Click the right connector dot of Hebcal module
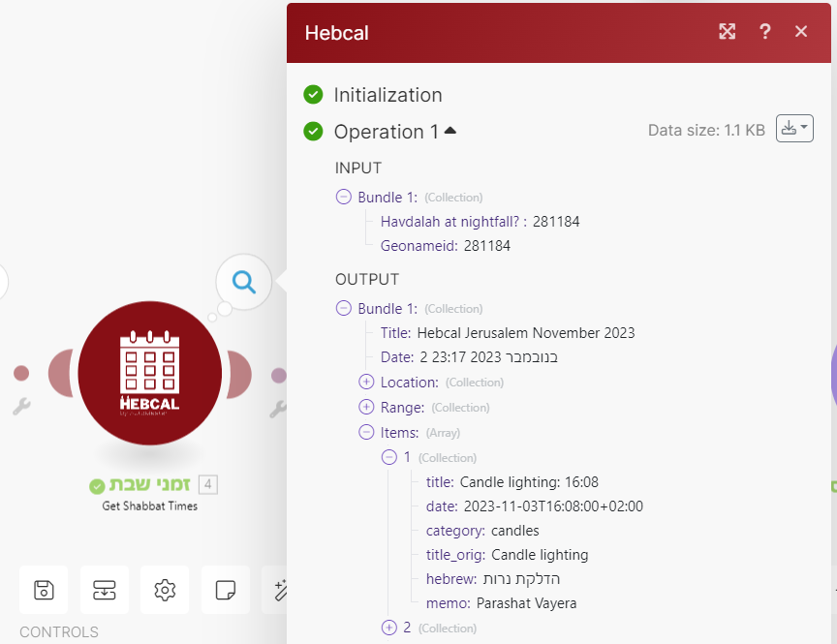Viewport: 837px width, 644px height. point(279,375)
